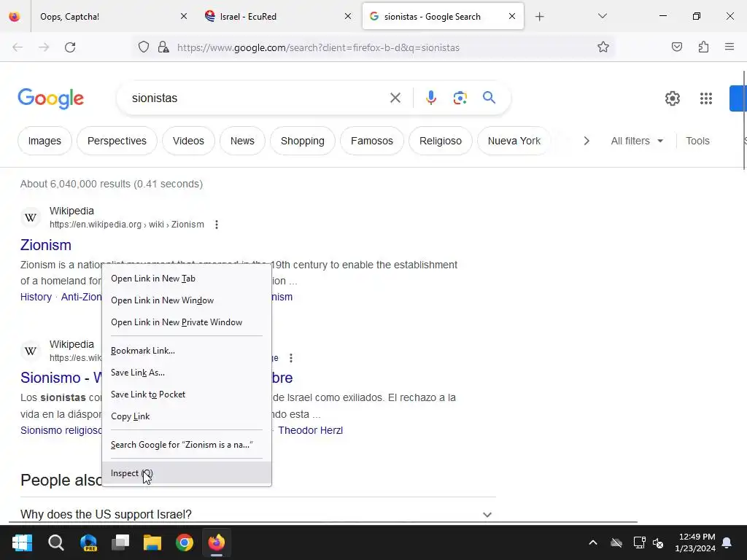Open the Google apps grid

coord(705,98)
